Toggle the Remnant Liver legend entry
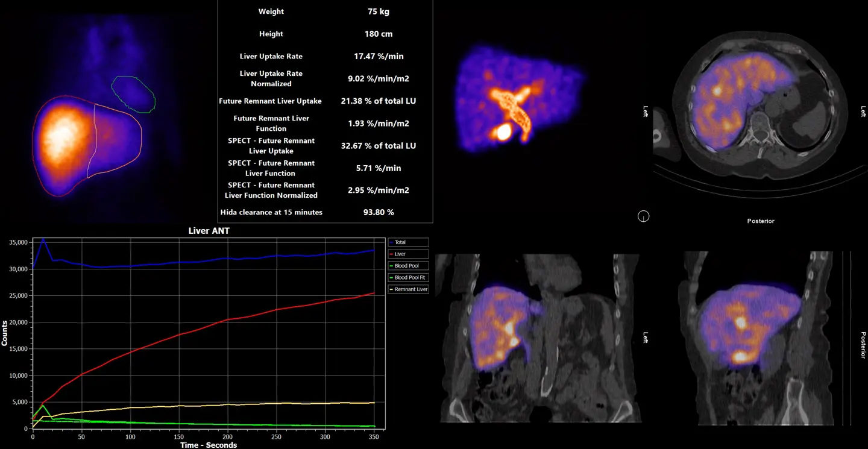868x449 pixels. click(408, 289)
